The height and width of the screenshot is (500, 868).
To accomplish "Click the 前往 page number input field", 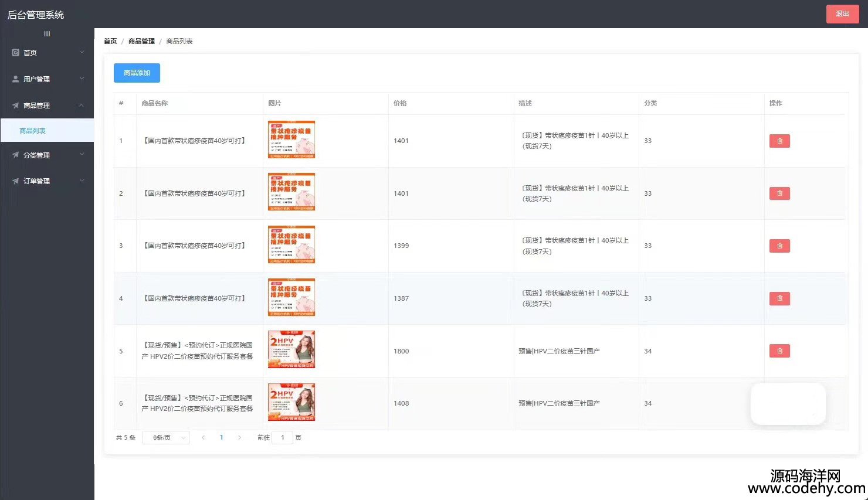I will (x=282, y=437).
